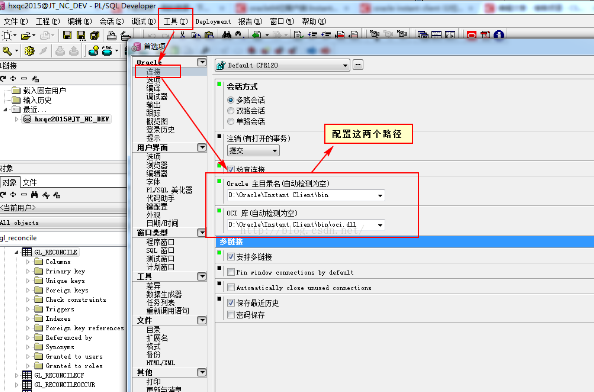The width and height of the screenshot is (594, 392).
Task: Select 登录历史 preferences item
Action: pos(161,130)
